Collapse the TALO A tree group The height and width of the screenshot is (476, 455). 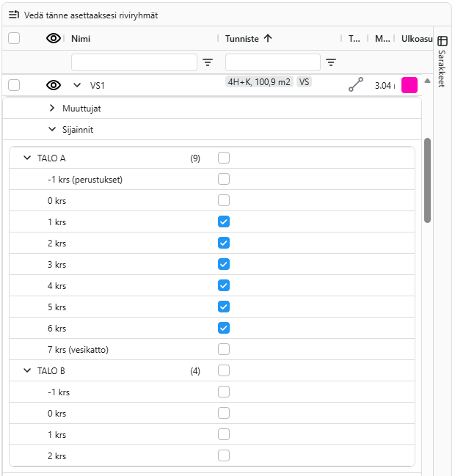[28, 158]
